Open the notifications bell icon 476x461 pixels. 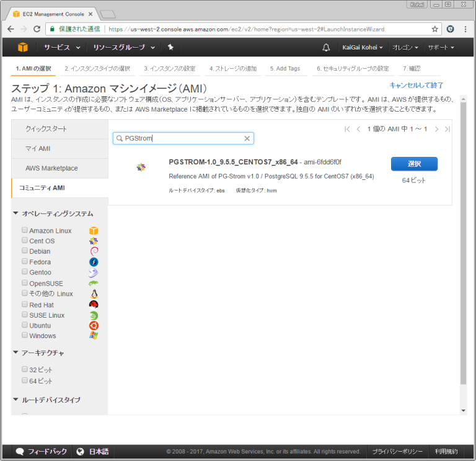click(326, 47)
